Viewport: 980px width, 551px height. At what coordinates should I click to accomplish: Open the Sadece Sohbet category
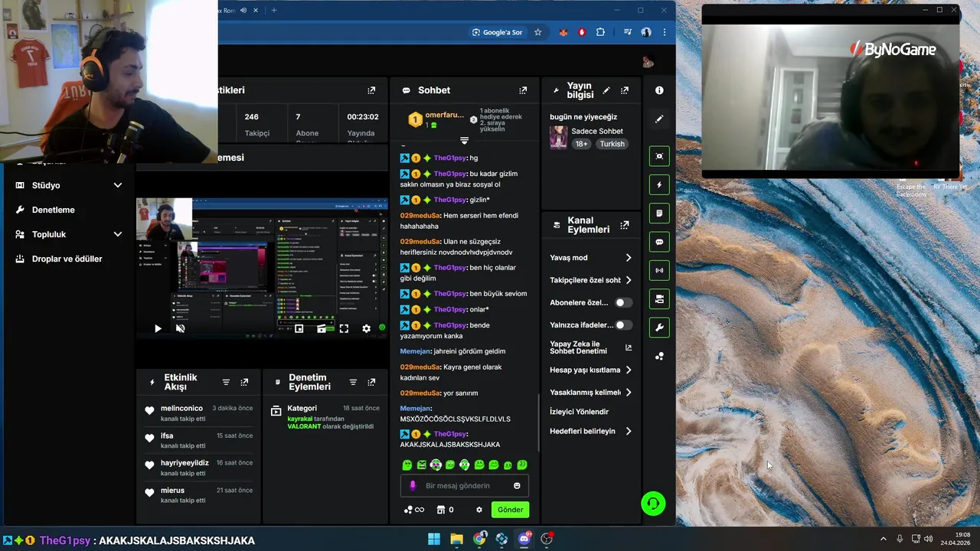tap(597, 131)
